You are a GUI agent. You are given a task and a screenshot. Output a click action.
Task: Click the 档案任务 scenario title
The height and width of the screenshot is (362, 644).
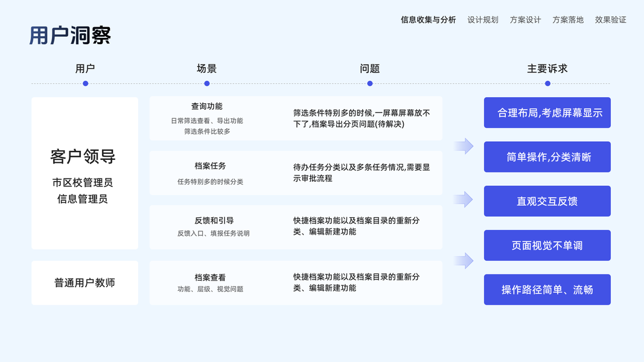tap(210, 166)
